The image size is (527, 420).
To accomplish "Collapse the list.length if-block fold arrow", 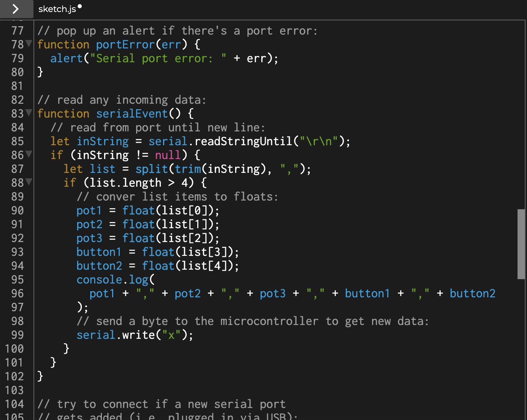I will (28, 182).
